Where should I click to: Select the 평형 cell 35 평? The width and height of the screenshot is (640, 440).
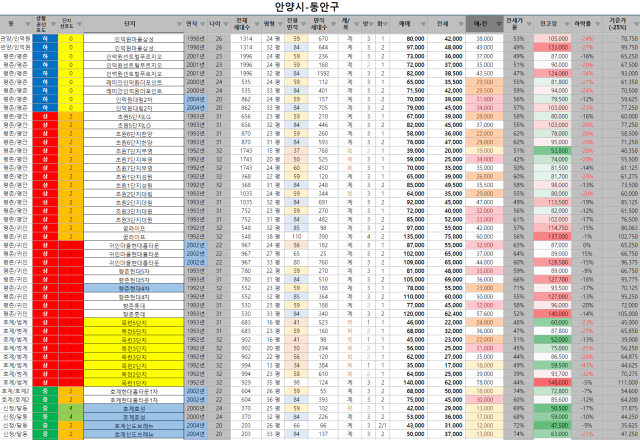273,383
